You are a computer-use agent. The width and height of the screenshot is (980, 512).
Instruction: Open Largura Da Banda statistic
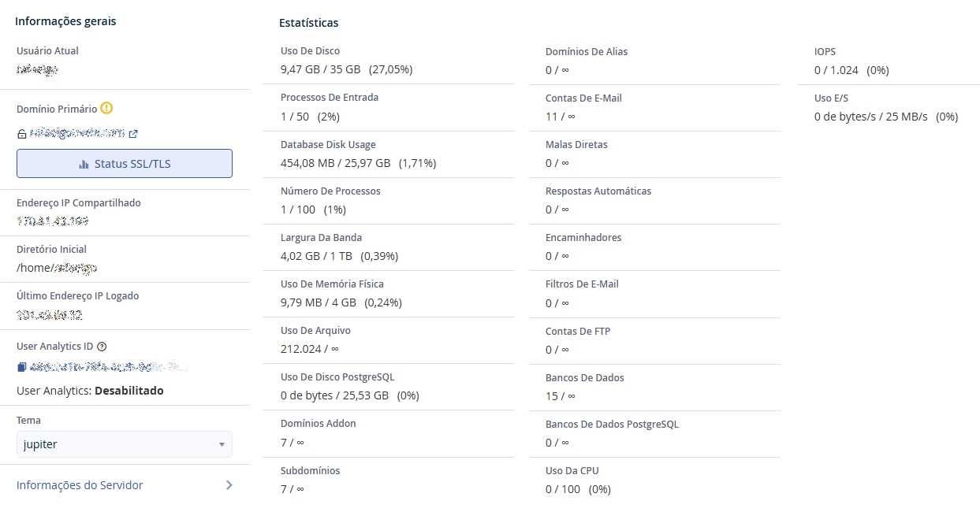tap(321, 238)
